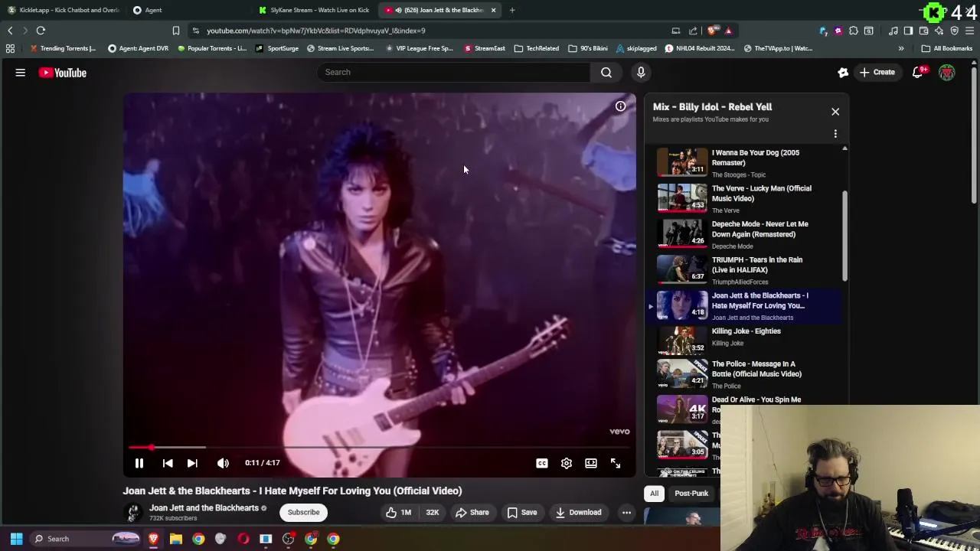Screen dimensions: 980x551
Task: Mute the video volume speaker icon
Action: point(223,463)
